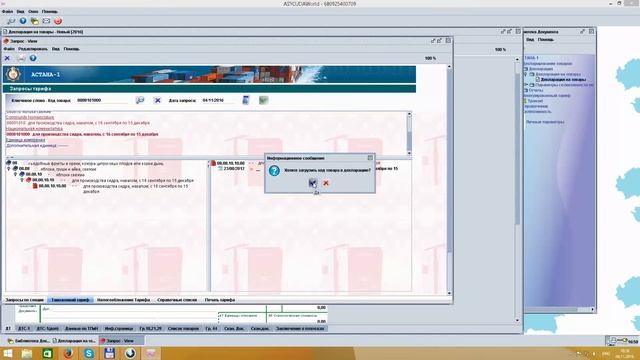Screen dimensions: 640x360
Task: Click the Запрос window vertical scrollbar
Action: coord(449,180)
